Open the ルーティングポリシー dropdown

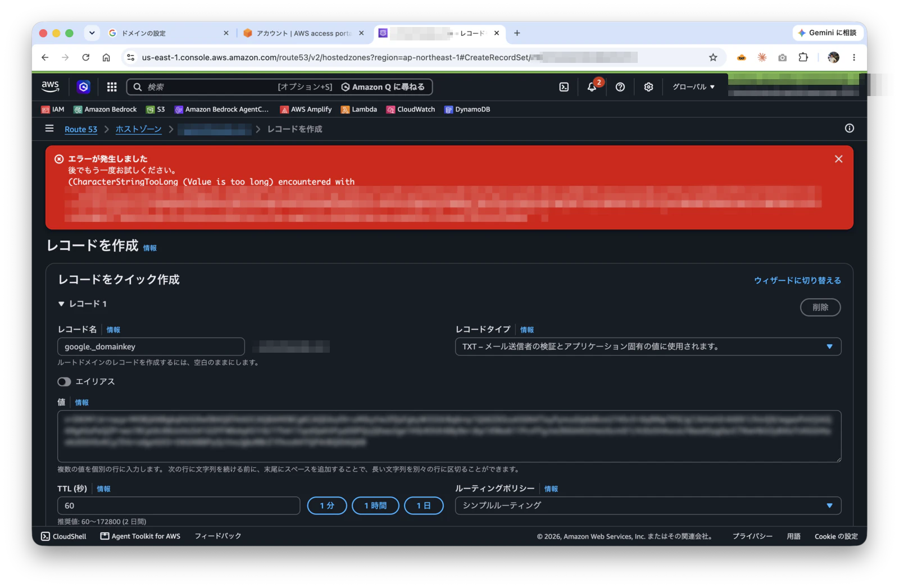point(648,505)
